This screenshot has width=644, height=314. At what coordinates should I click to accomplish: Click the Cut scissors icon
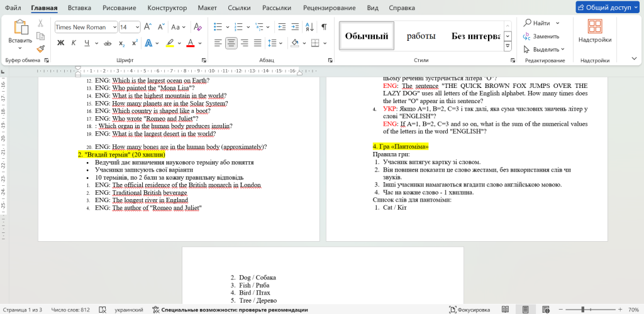click(41, 23)
